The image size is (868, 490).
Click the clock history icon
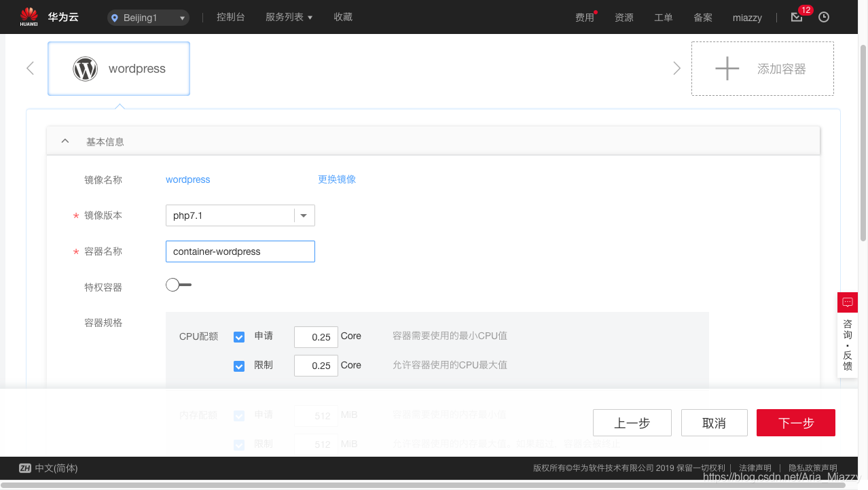824,18
